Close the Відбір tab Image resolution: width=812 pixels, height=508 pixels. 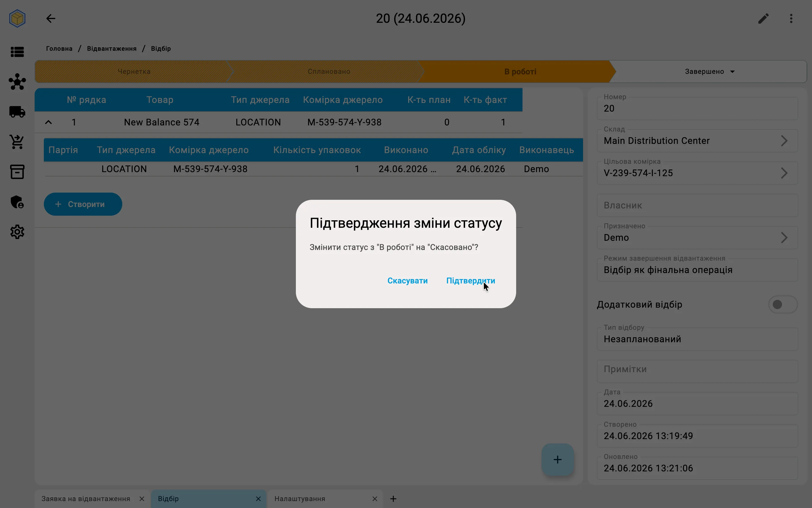[258, 499]
